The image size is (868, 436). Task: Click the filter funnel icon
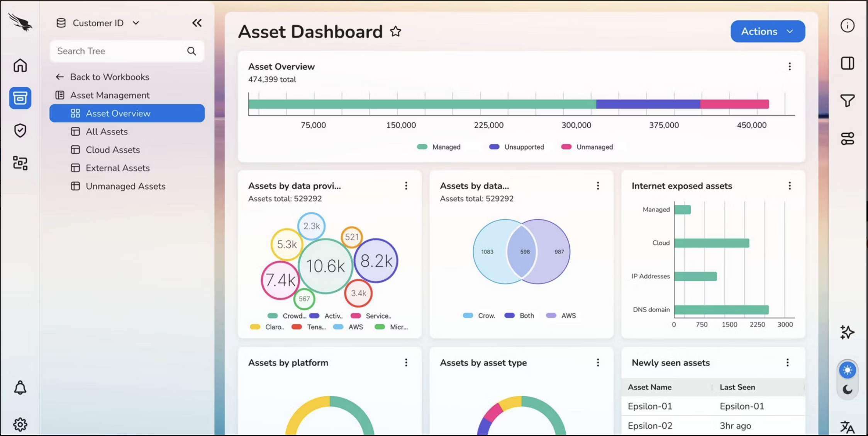[847, 100]
